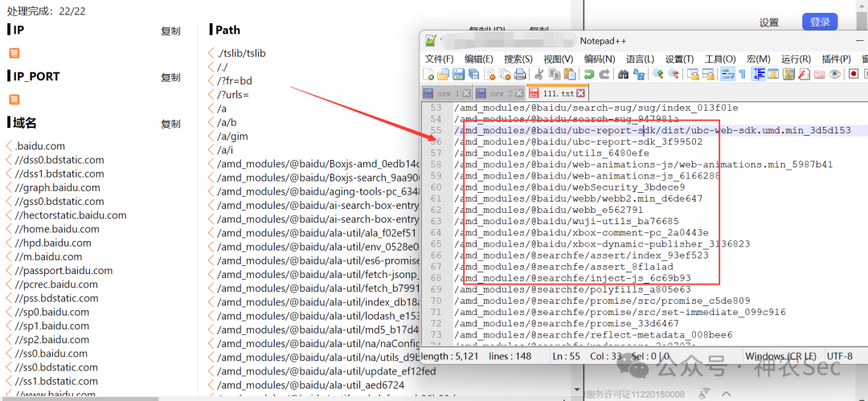This screenshot has height=401, width=868.
Task: Click the Copy icon in Notepad++ toolbar
Action: (554, 74)
